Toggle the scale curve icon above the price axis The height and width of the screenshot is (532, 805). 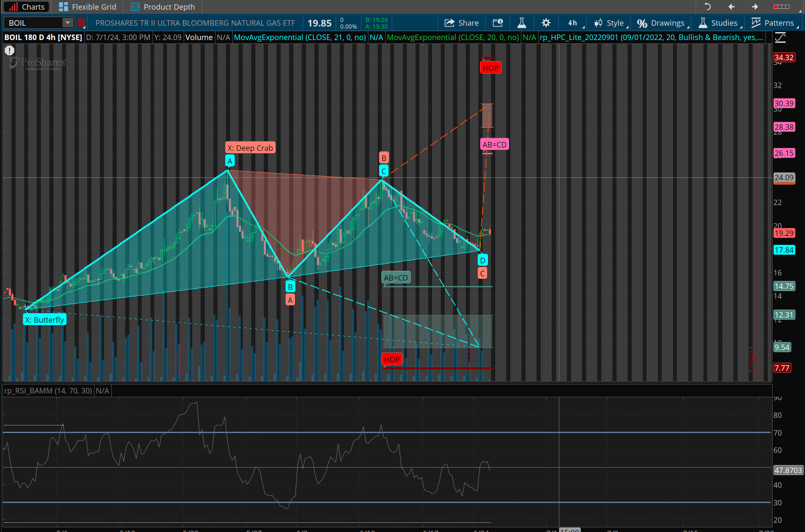tap(780, 38)
